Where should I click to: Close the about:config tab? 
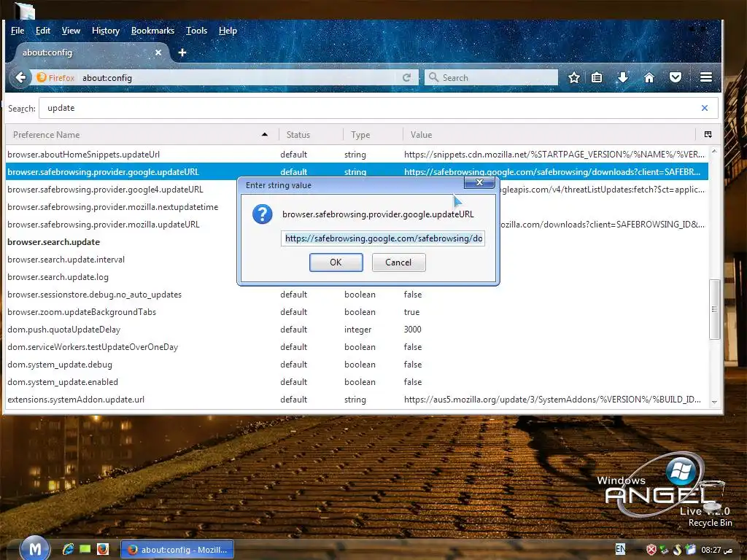[x=158, y=52]
